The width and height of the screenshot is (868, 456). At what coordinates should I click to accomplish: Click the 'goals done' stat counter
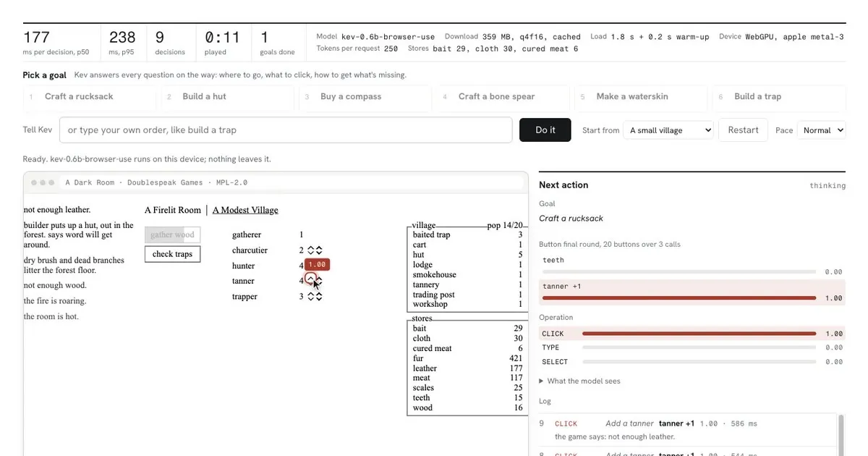[x=278, y=43]
